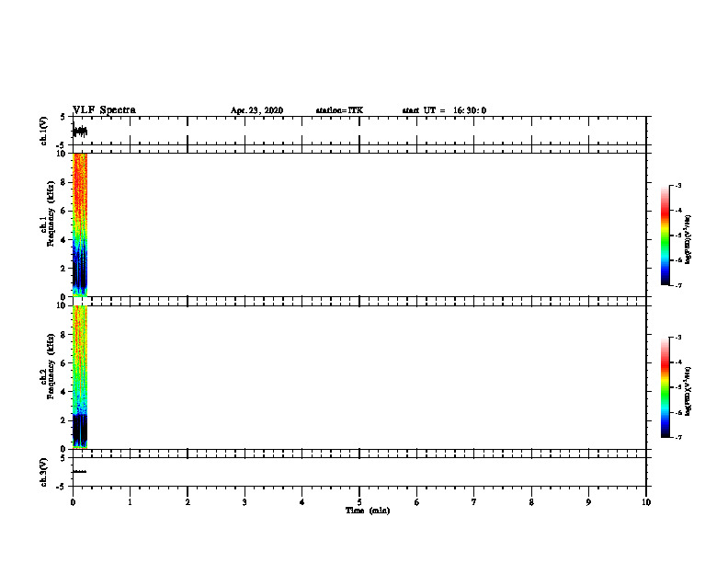Image resolution: width=728 pixels, height=563 pixels.
Task: Click the "ch.3(V)" axis label
Action: point(43,473)
